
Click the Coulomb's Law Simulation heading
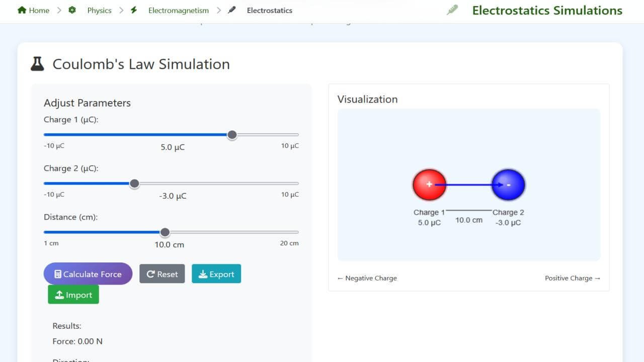(141, 64)
